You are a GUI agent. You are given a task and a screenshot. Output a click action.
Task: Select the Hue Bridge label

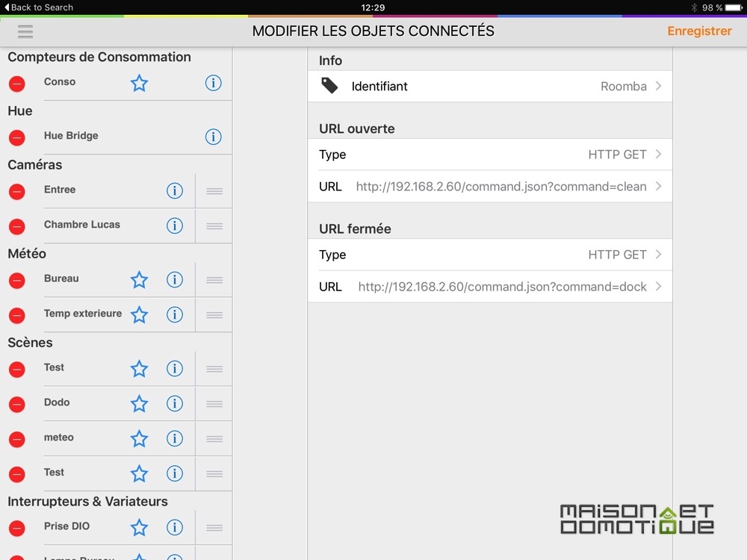pyautogui.click(x=71, y=136)
